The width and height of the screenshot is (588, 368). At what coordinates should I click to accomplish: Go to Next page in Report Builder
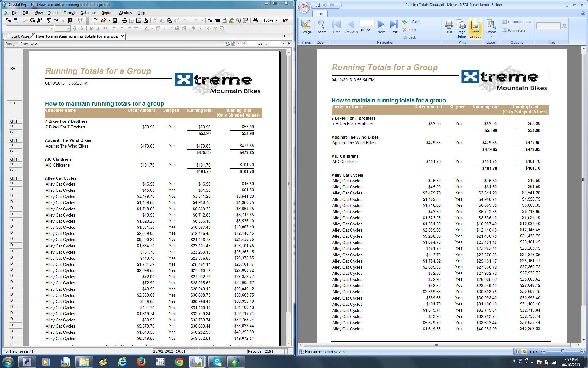click(x=381, y=27)
